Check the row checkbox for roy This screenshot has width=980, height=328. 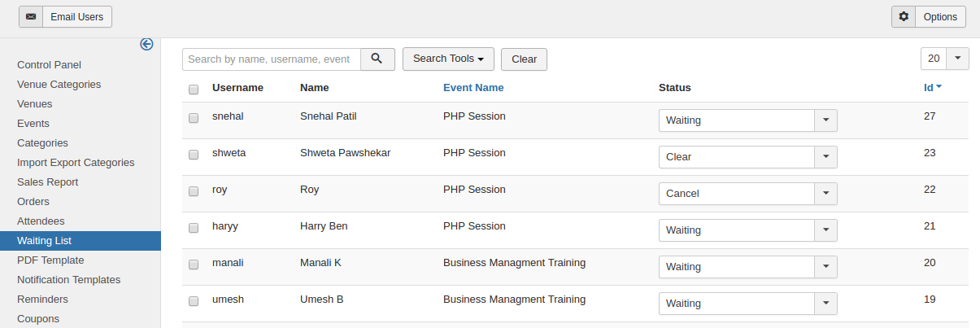[x=194, y=191]
